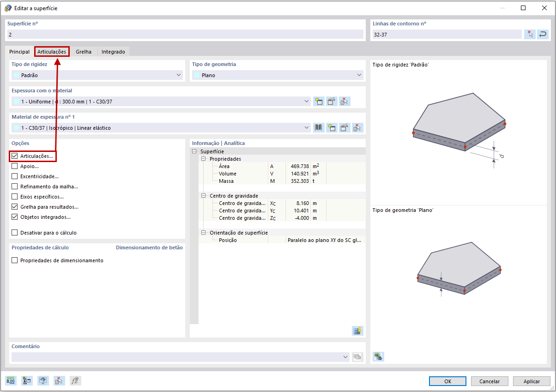Enable the Excentricidade... checkbox
Image resolution: width=556 pixels, height=392 pixels.
[15, 176]
